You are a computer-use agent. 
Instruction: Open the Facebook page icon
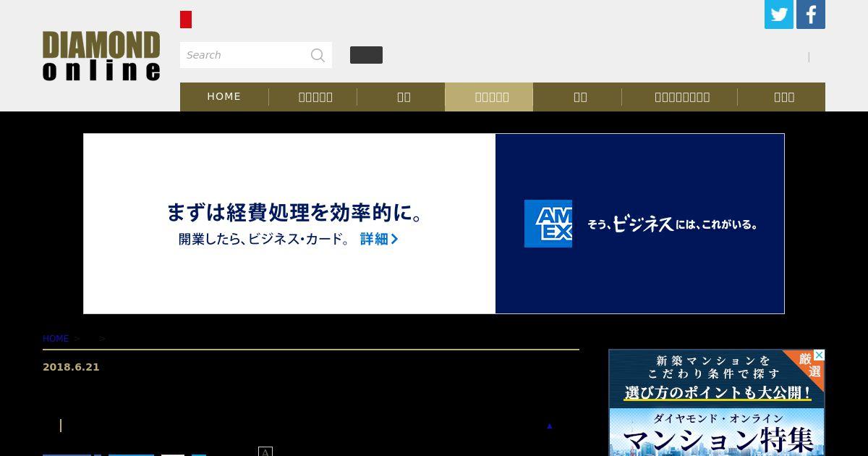[811, 14]
